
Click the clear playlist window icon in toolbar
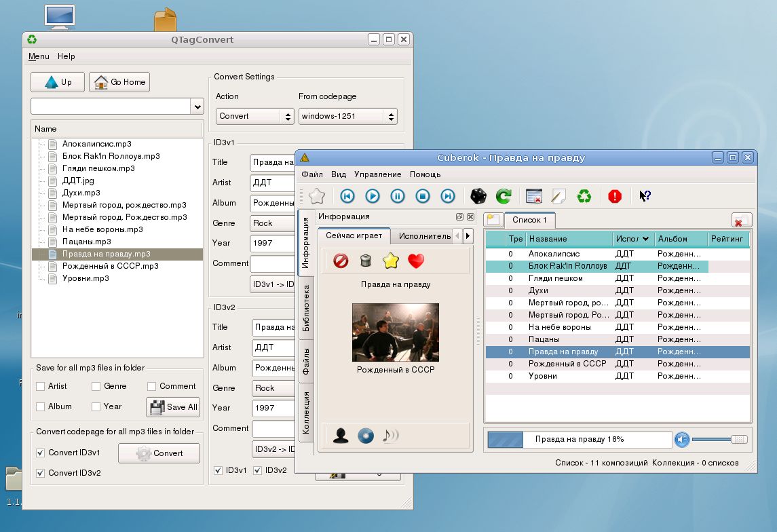[533, 196]
